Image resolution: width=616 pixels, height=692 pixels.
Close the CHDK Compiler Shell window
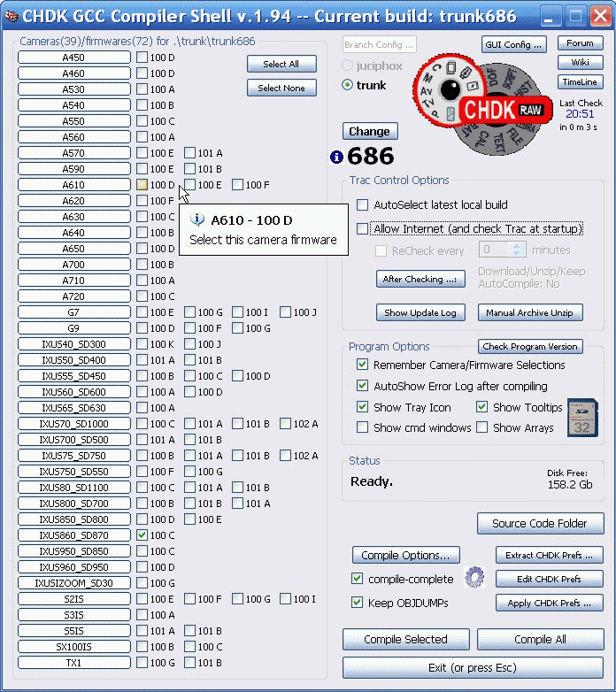[x=601, y=16]
